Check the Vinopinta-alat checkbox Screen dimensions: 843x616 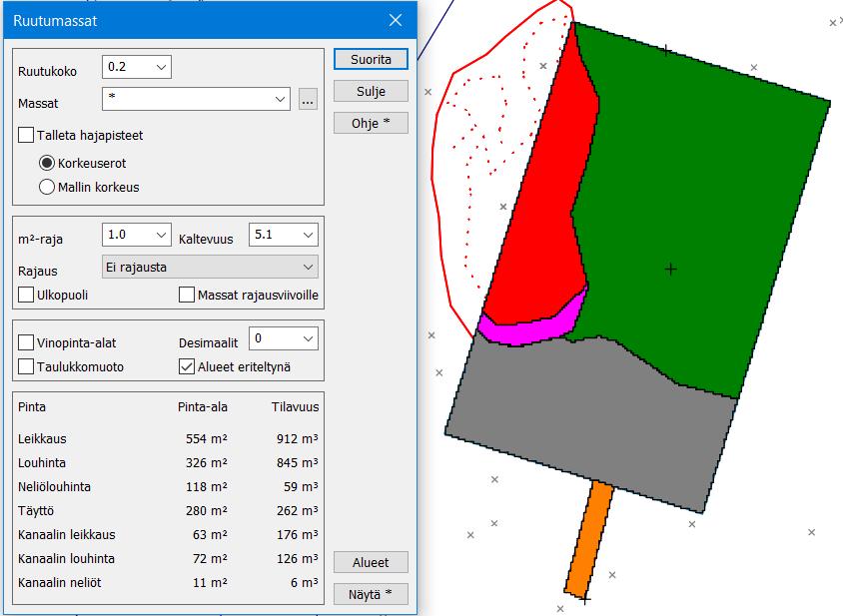(26, 342)
